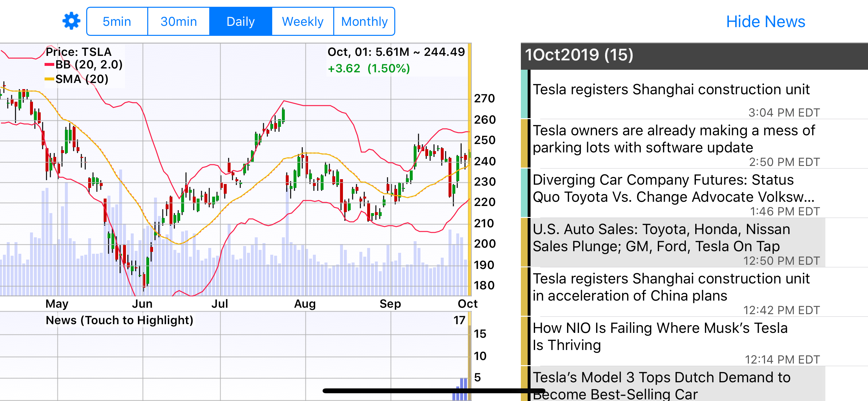Tap News (Touch to Highlight) label
The height and width of the screenshot is (401, 868).
pyautogui.click(x=119, y=320)
